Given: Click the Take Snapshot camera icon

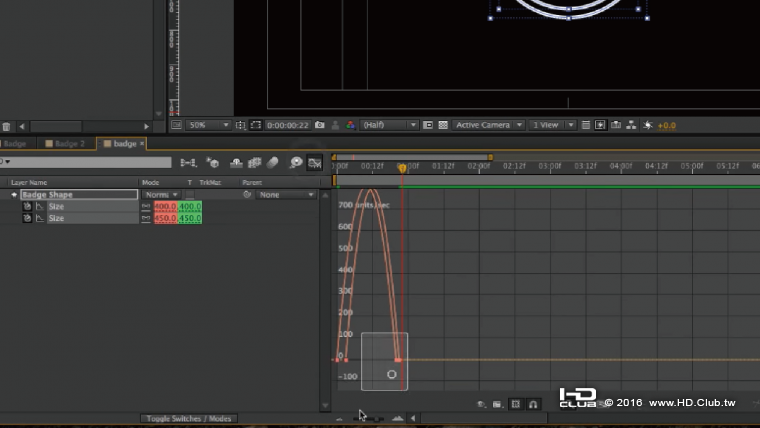Looking at the screenshot, I should [319, 125].
